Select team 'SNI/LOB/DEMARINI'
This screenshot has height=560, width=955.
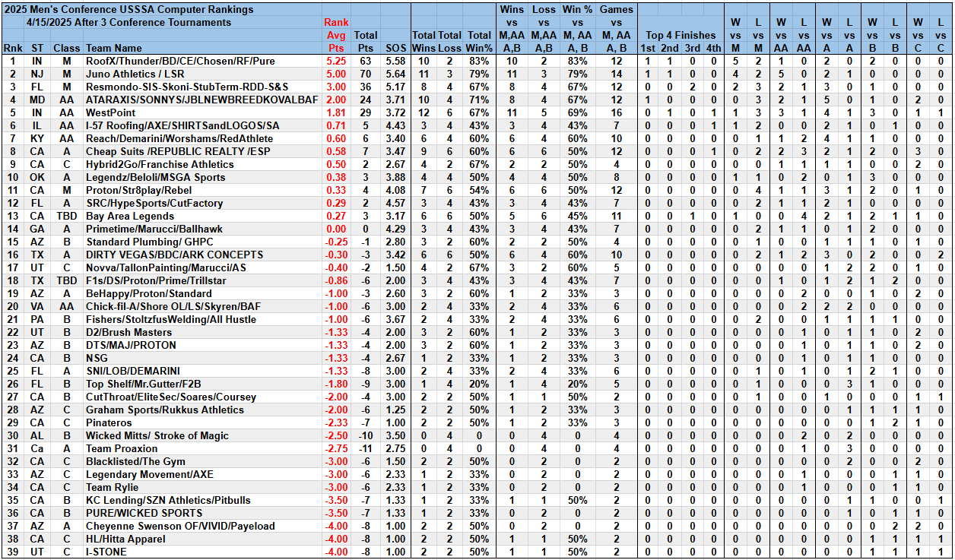(133, 371)
